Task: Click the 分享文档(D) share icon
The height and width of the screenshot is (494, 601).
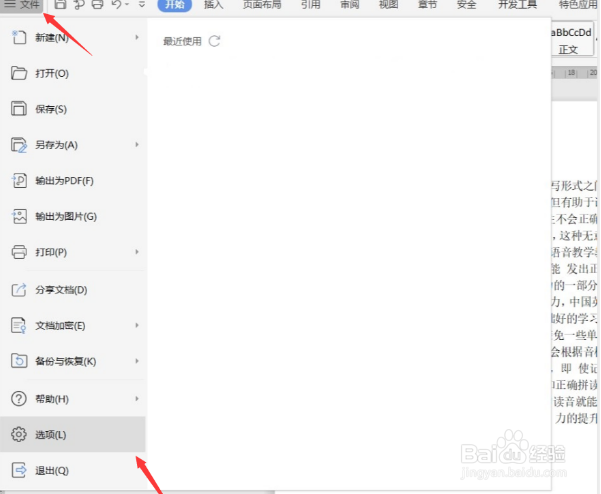Action: tap(19, 290)
